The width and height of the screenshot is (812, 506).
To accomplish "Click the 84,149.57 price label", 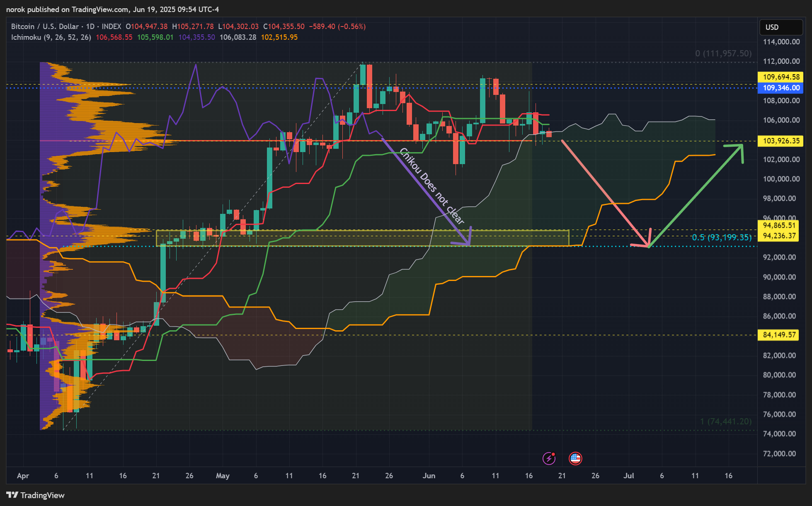I will [779, 335].
